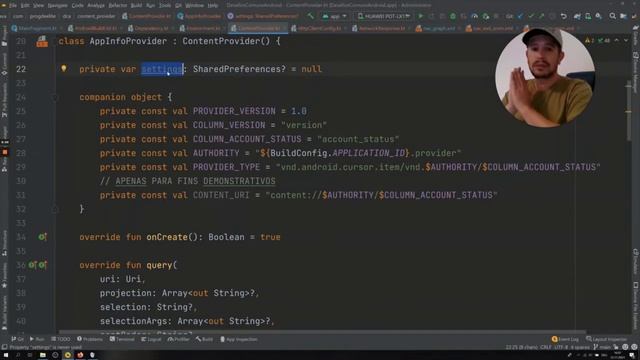Image resolution: width=640 pixels, height=360 pixels.
Task: Open the TODO tool window button
Action: [x=61, y=339]
